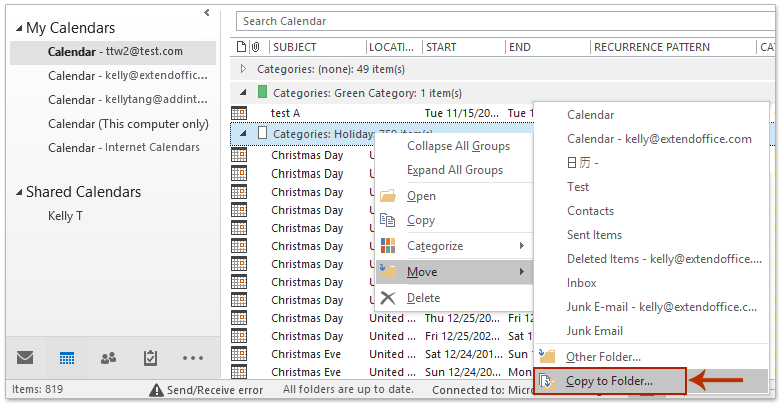Select Delete in the context menu
The width and height of the screenshot is (782, 407).
pos(423,298)
